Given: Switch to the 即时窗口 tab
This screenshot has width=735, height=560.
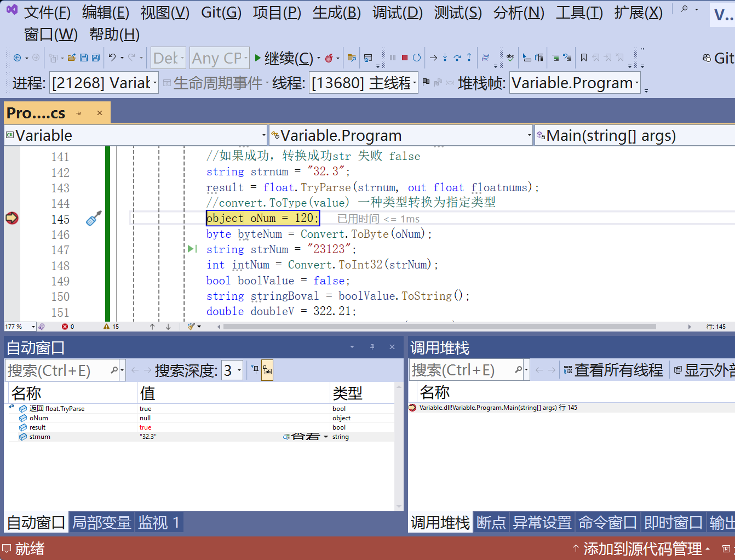Looking at the screenshot, I should pos(674,522).
